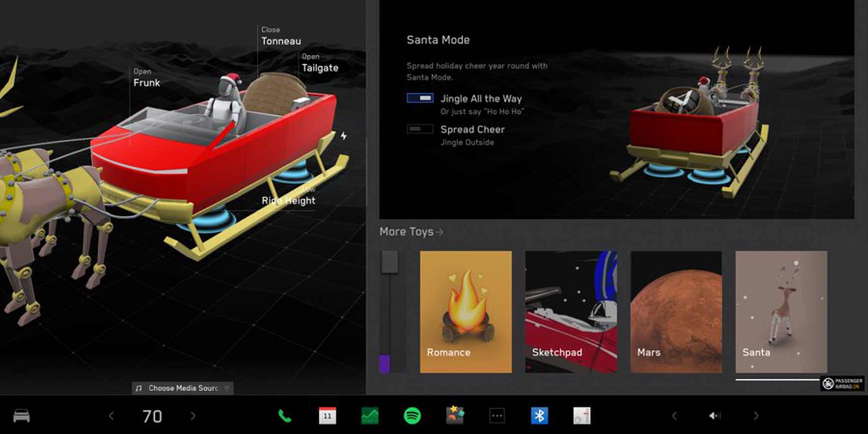Open the More Toys link
The height and width of the screenshot is (434, 868).
point(411,232)
